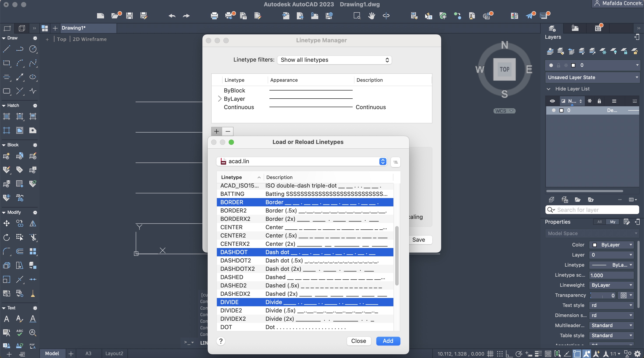Switch to the Layout2 tab

pyautogui.click(x=114, y=353)
